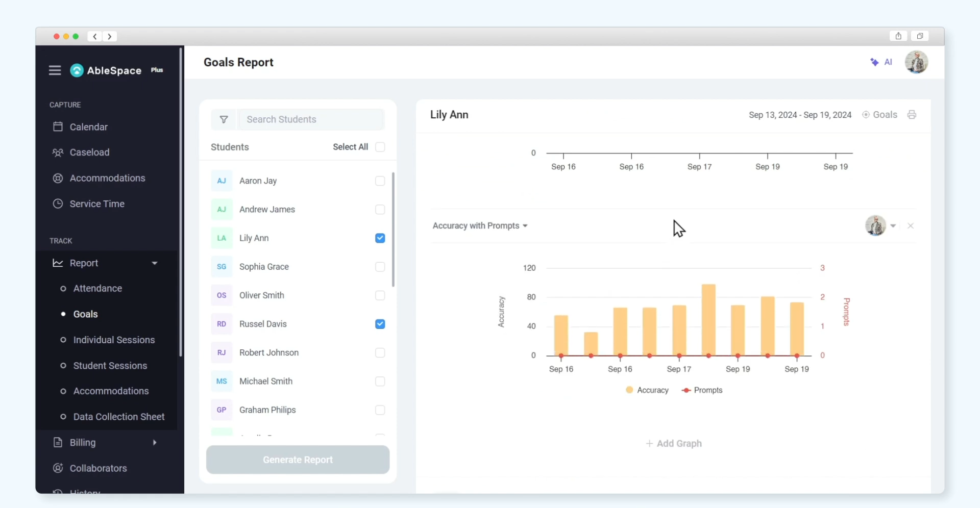Close the Accuracy with Prompts graph
980x508 pixels.
click(911, 226)
